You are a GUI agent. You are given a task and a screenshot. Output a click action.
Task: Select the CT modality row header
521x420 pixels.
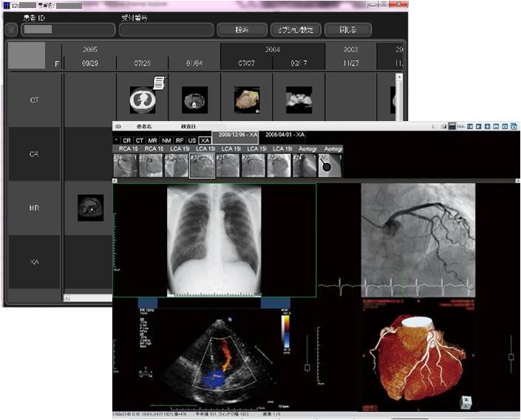coord(34,100)
